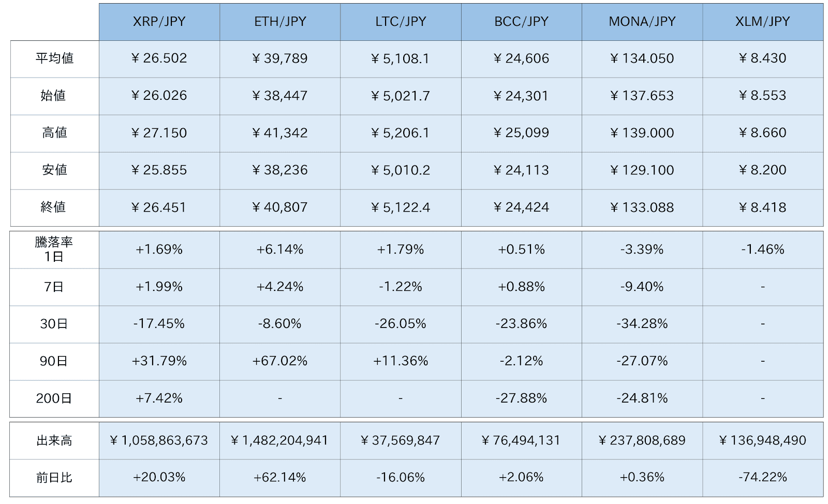The width and height of the screenshot is (828, 504).
Task: Click the LTC/JPY column header
Action: click(x=401, y=22)
